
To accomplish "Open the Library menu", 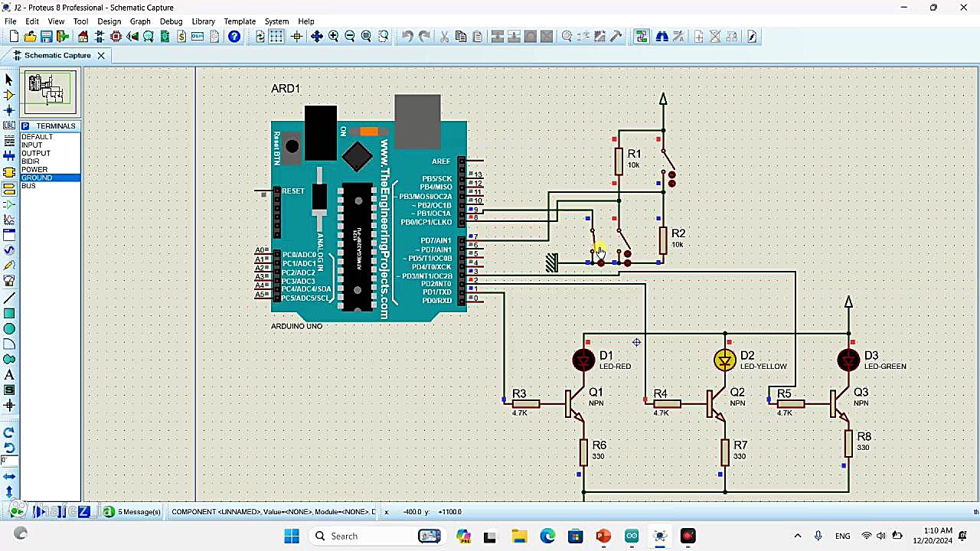I will click(x=203, y=21).
